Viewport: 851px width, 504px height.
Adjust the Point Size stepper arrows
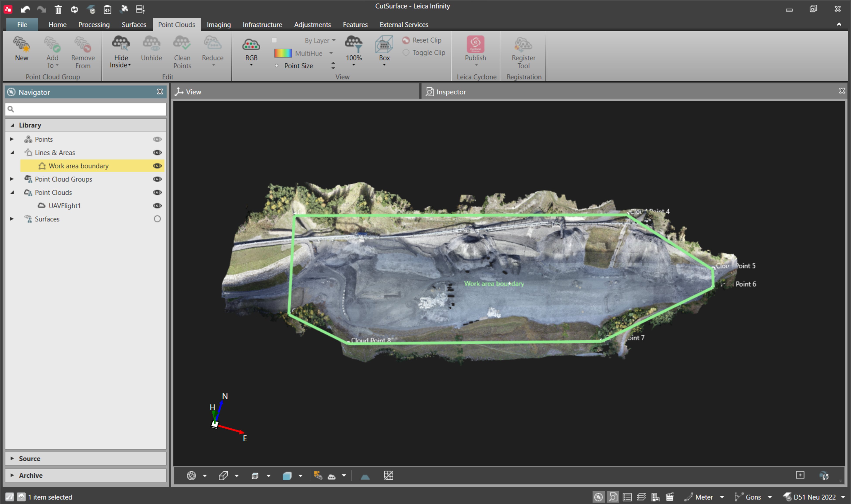[333, 66]
